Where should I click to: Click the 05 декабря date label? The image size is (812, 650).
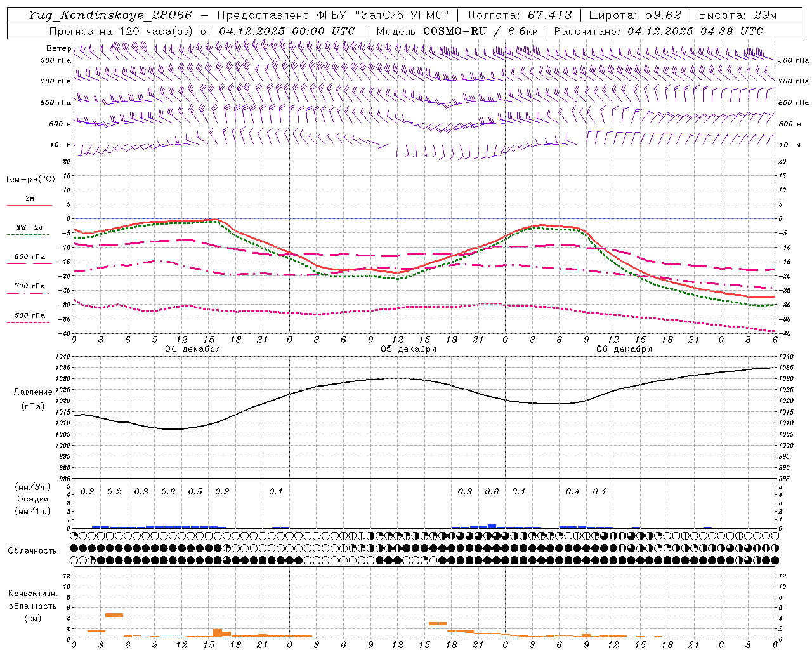(x=409, y=349)
